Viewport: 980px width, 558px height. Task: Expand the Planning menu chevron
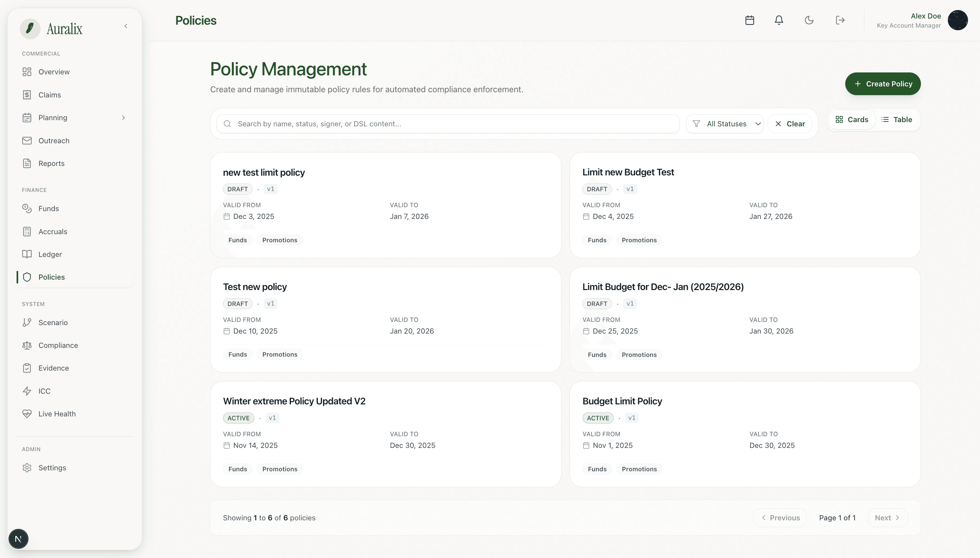point(123,117)
